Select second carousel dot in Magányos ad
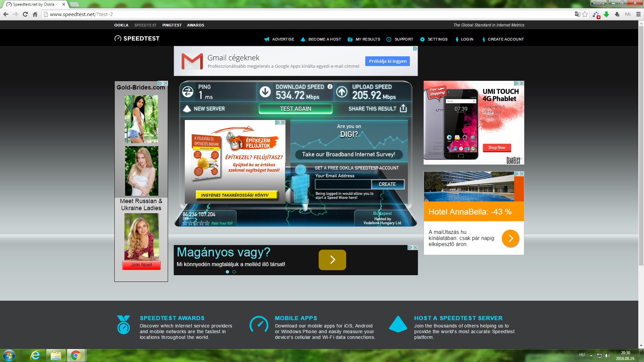 [234, 272]
